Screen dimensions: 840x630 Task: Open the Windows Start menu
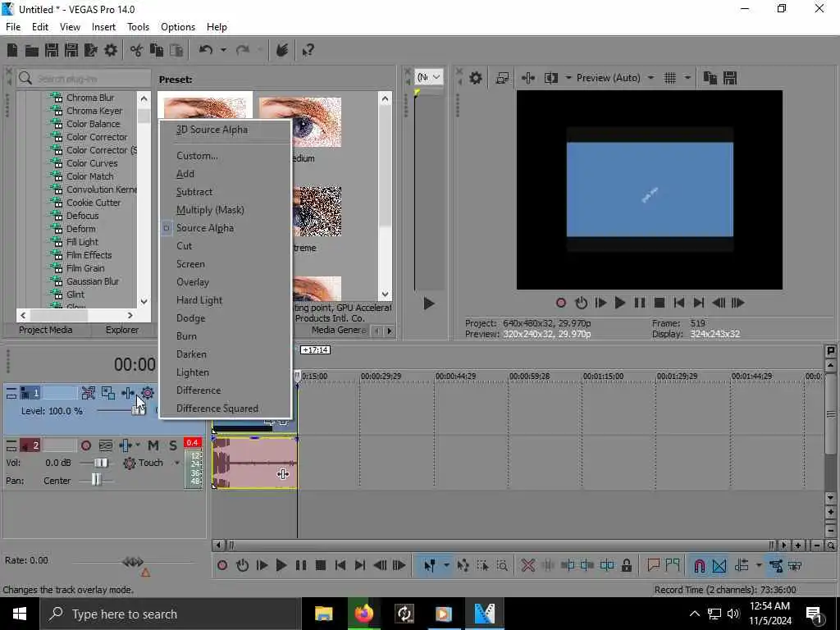pos(20,614)
